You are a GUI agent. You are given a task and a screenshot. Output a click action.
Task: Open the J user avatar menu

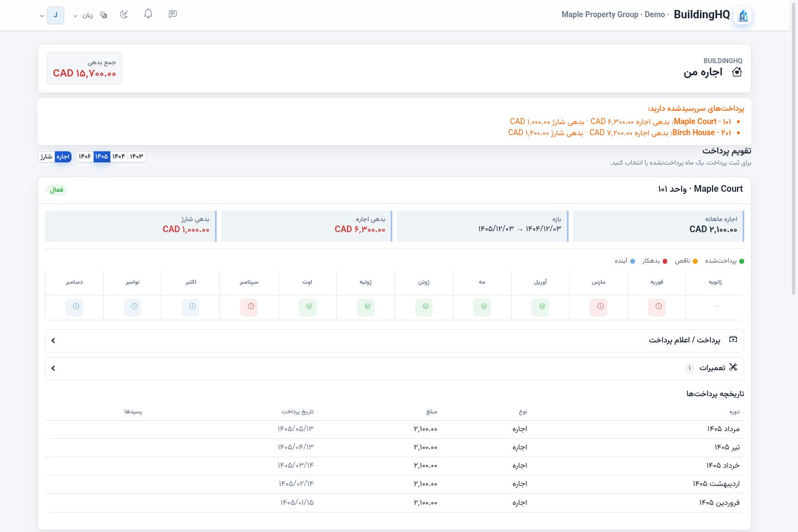(x=55, y=15)
